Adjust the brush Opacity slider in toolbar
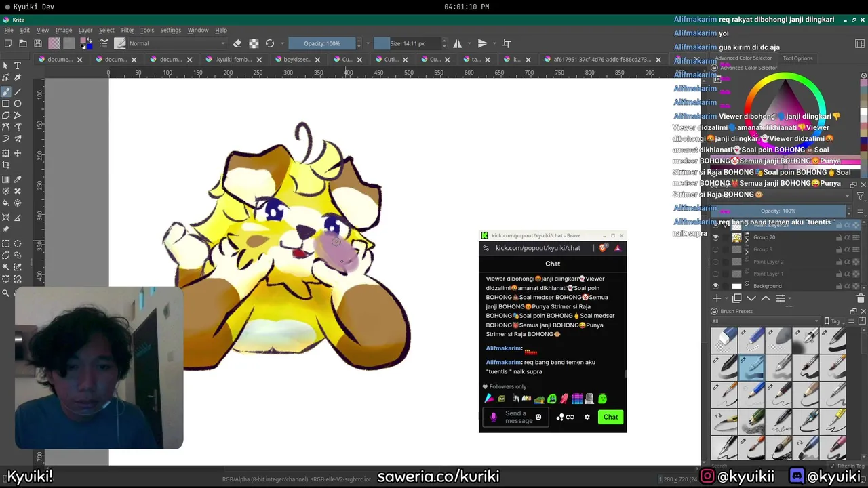 (x=322, y=43)
